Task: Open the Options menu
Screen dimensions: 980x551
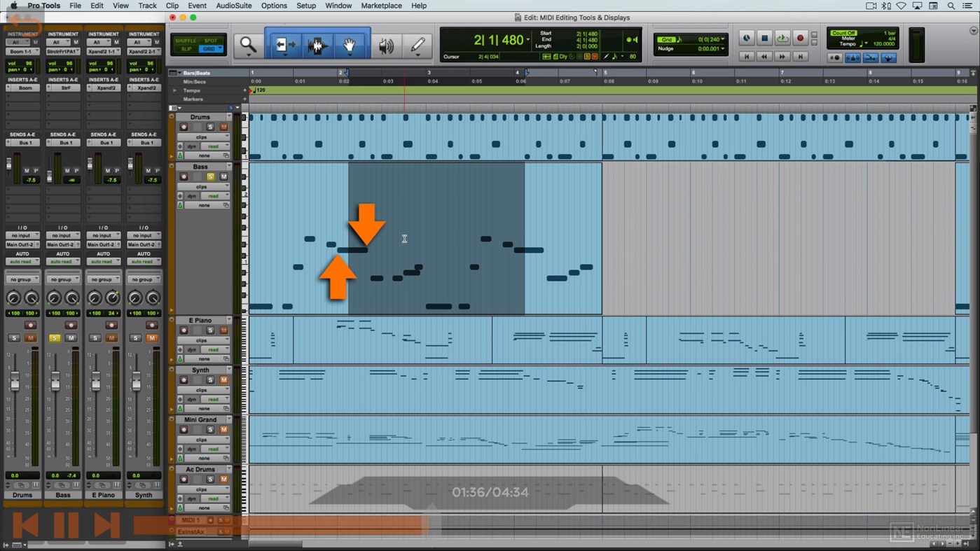Action: 274,6
